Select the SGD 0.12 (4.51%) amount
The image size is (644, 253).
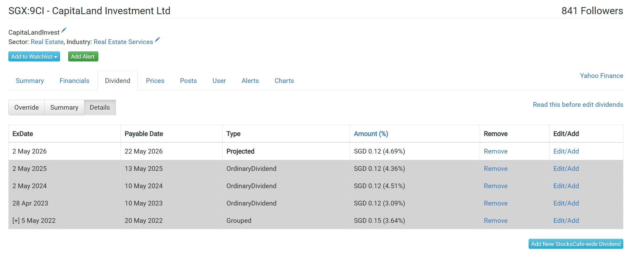[x=379, y=186]
